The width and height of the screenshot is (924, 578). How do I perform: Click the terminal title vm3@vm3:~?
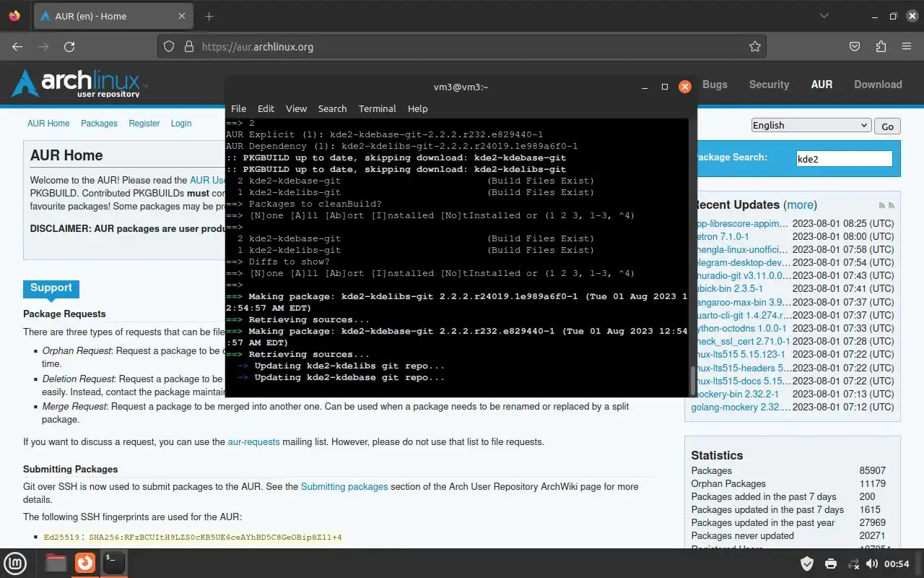point(461,87)
